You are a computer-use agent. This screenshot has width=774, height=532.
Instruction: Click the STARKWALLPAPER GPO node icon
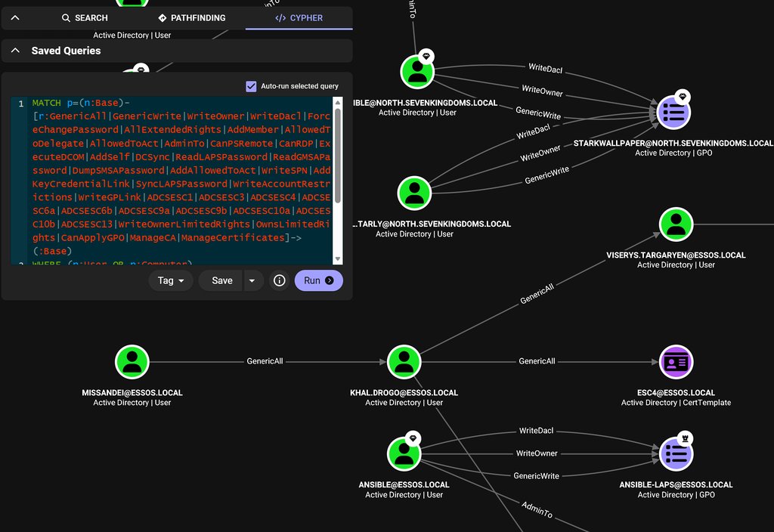point(673,113)
